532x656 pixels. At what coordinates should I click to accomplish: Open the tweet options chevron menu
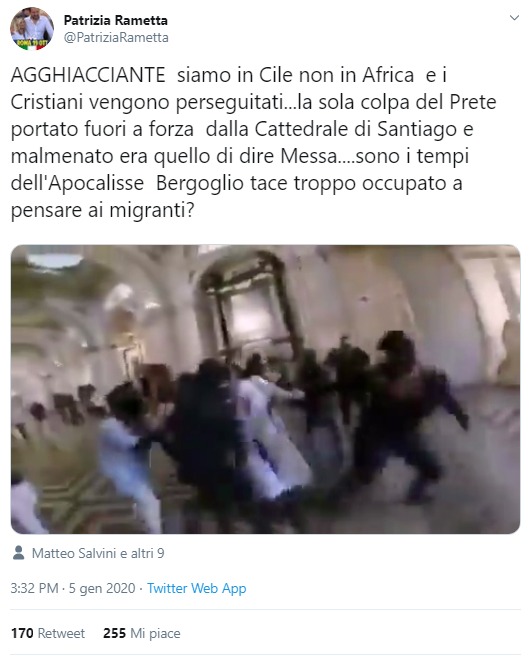pos(514,18)
